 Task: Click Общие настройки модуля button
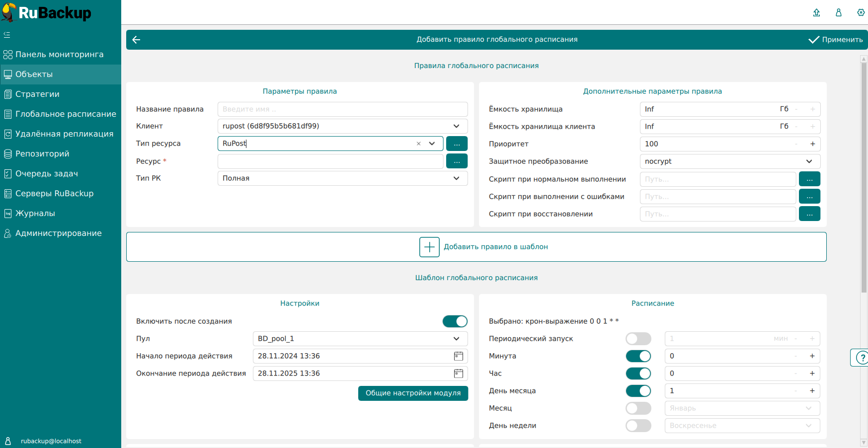pos(413,393)
